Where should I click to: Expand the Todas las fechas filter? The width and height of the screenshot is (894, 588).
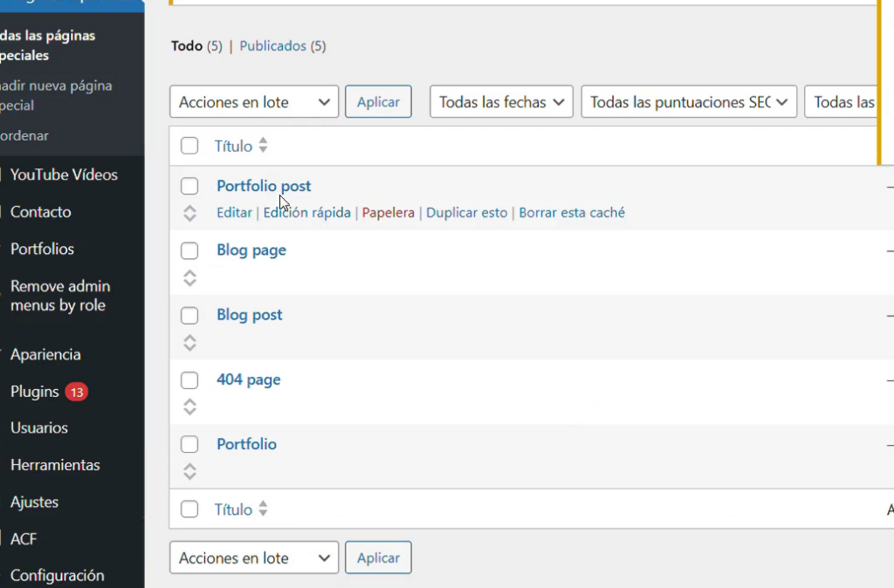pyautogui.click(x=501, y=102)
